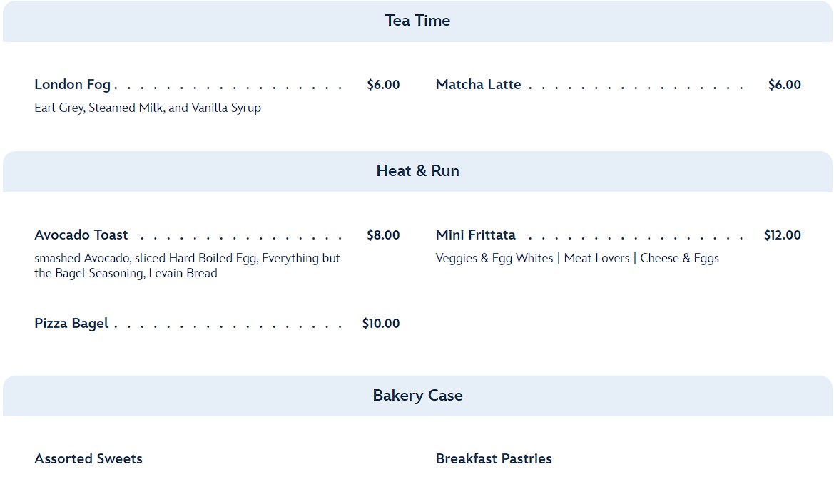This screenshot has height=504, width=834.
Task: Open the Assorted Sweets item
Action: 88,459
